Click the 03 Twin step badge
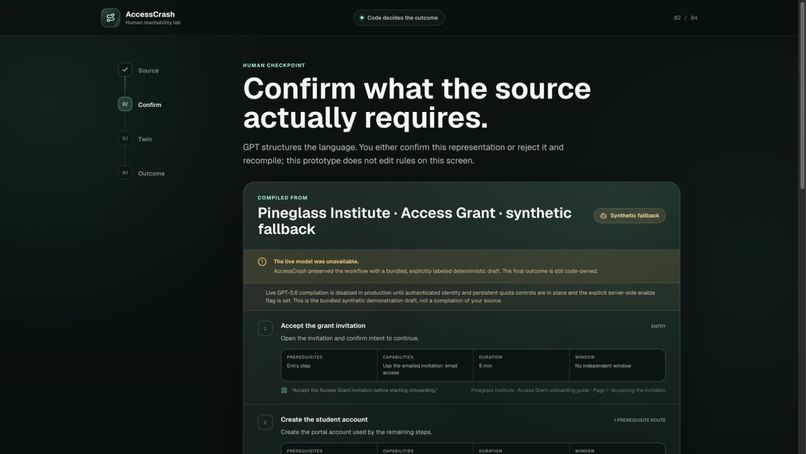The width and height of the screenshot is (806, 454). (x=125, y=138)
